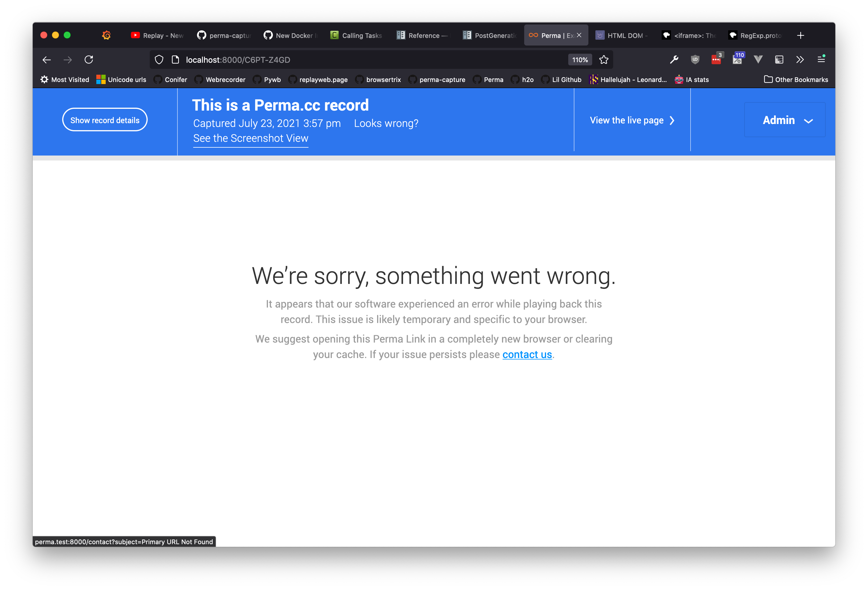Click the extension icon with the 110 badge

(x=737, y=60)
